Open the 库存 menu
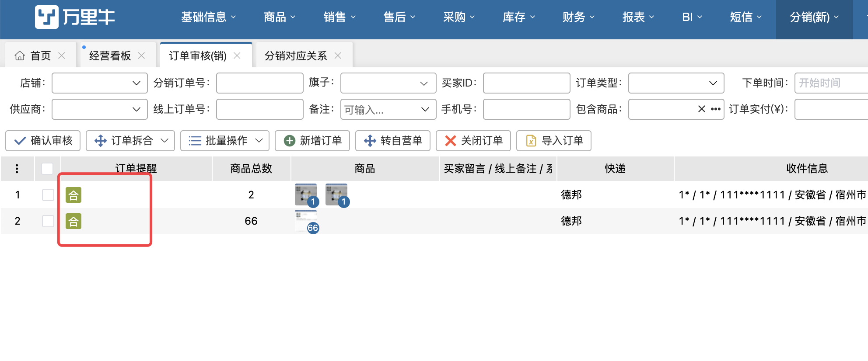This screenshot has height=361, width=868. [x=519, y=17]
